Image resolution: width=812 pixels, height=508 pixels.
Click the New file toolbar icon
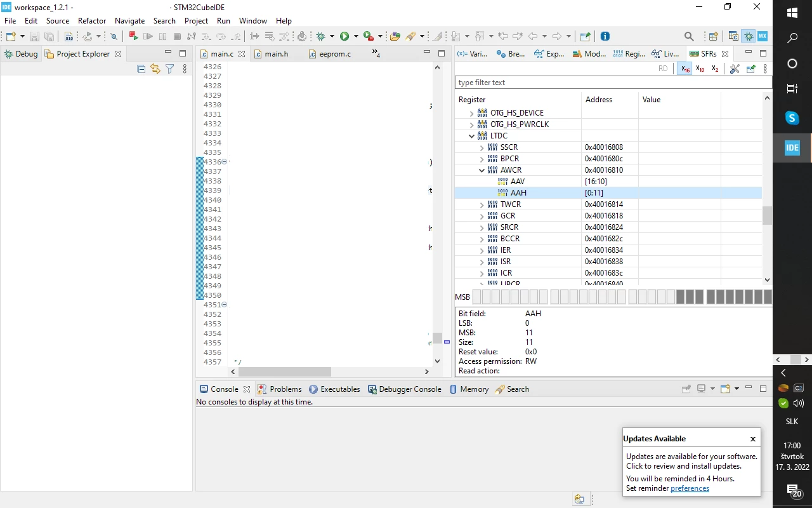coord(11,36)
